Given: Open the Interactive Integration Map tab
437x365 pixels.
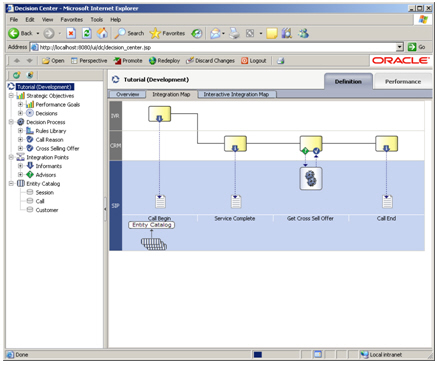Looking at the screenshot, I should (x=236, y=94).
